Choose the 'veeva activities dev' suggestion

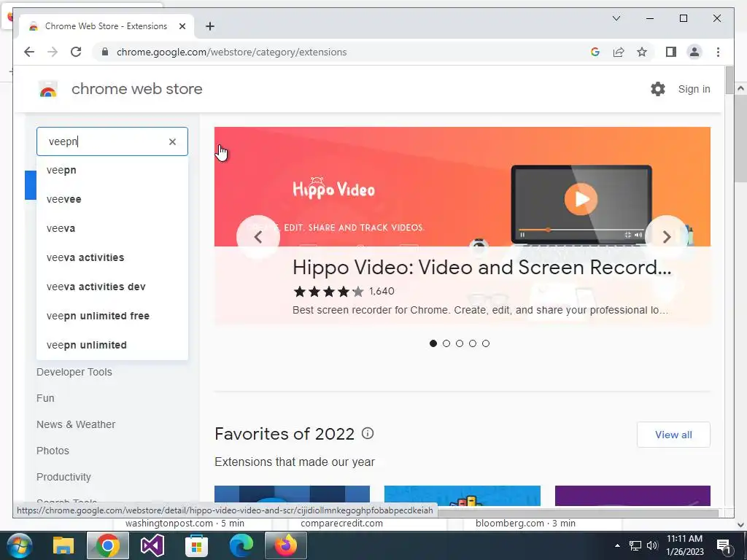[112, 287]
